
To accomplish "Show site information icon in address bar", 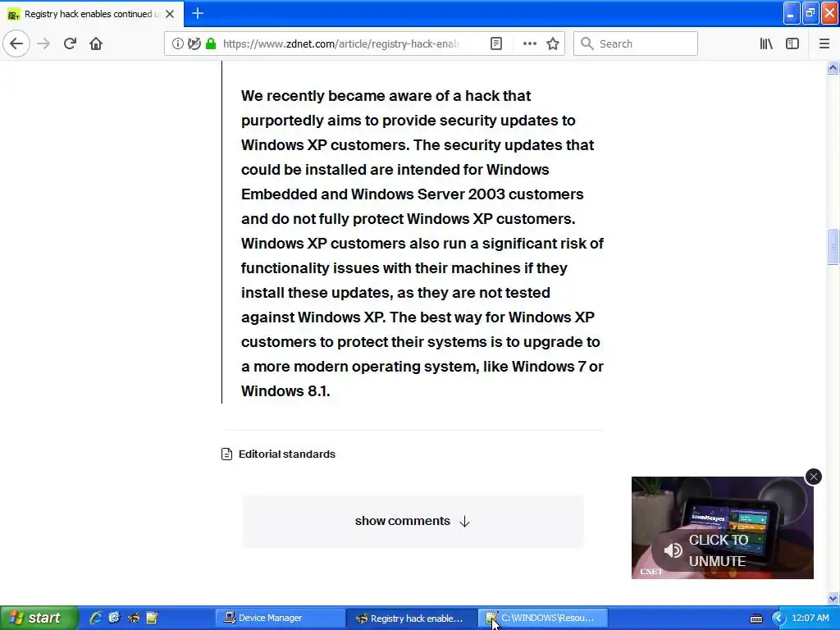I will [177, 43].
